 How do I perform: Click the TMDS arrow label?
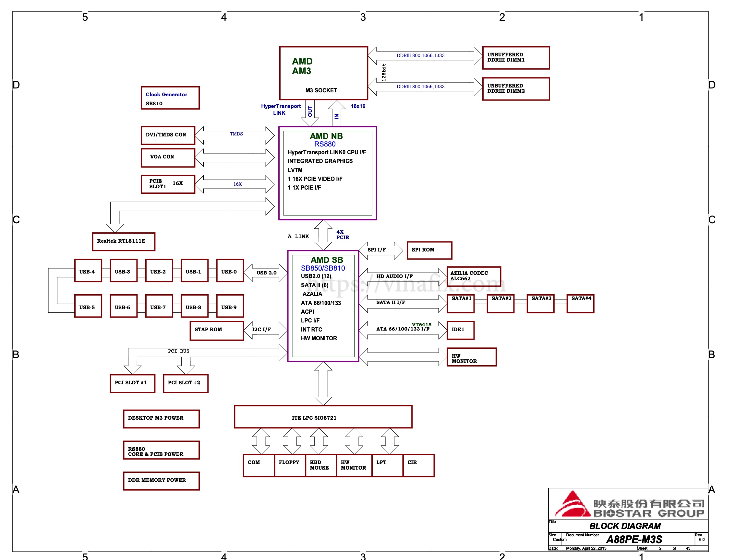[x=236, y=134]
